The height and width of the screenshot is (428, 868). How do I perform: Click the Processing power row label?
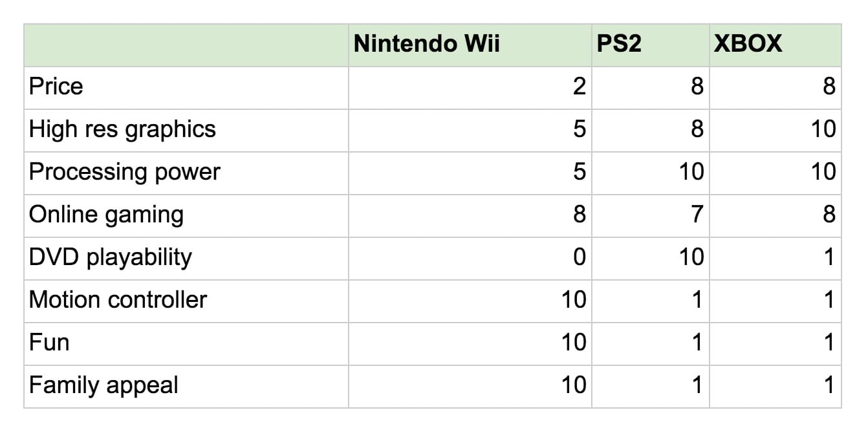point(186,173)
